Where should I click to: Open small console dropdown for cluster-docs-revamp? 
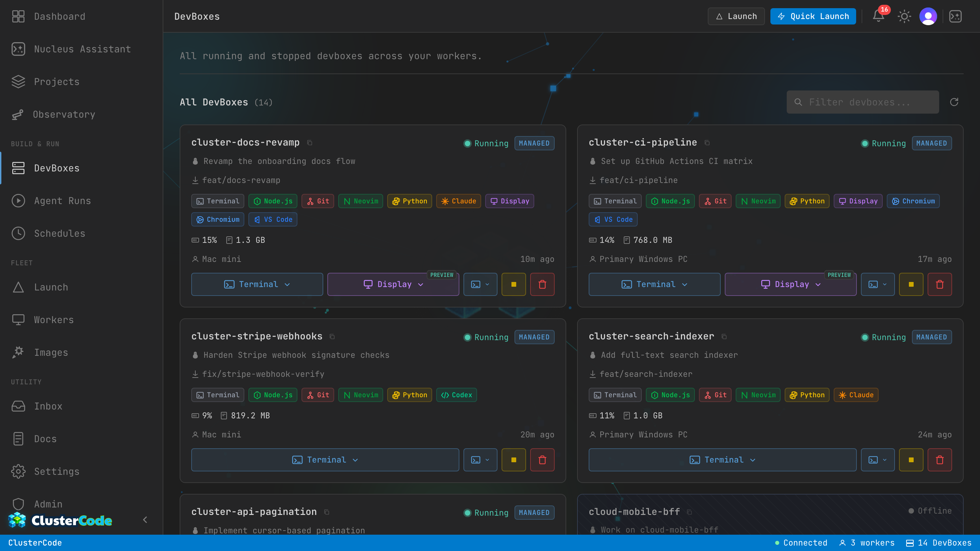point(480,284)
